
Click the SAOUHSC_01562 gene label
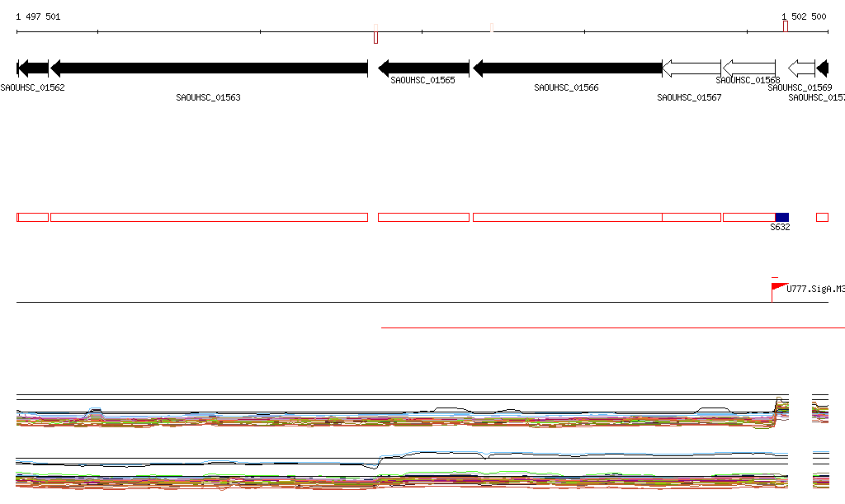[x=32, y=87]
